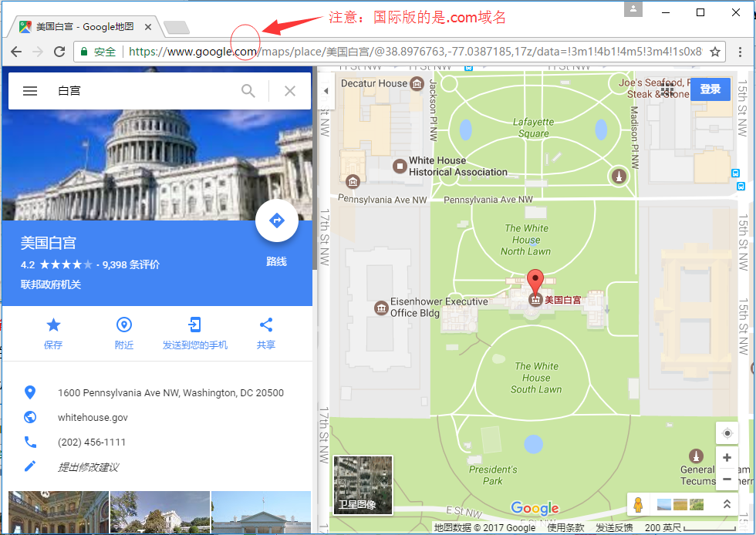Click the Lafayette Square label
Image resolution: width=756 pixels, height=535 pixels.
(533, 127)
